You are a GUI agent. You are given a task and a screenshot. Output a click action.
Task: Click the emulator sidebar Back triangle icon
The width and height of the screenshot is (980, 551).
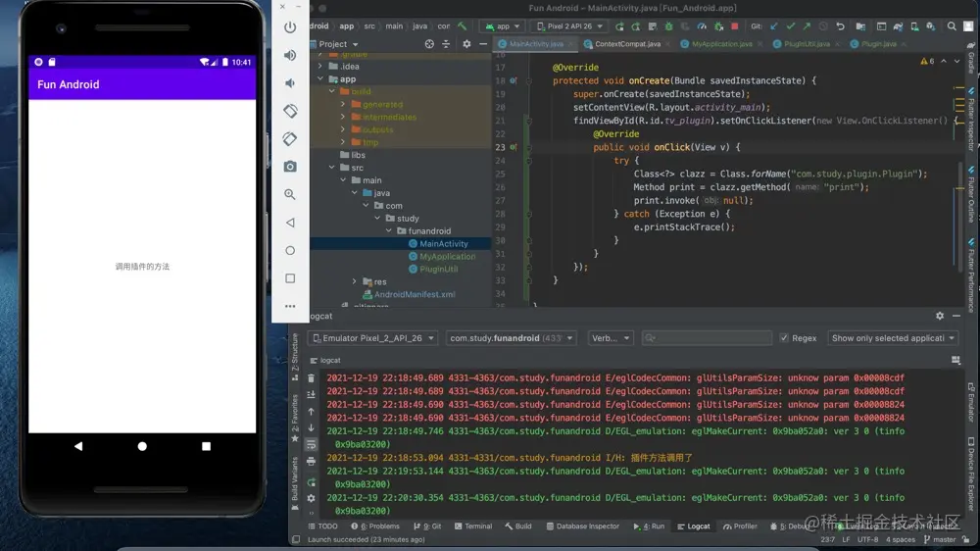coord(290,223)
